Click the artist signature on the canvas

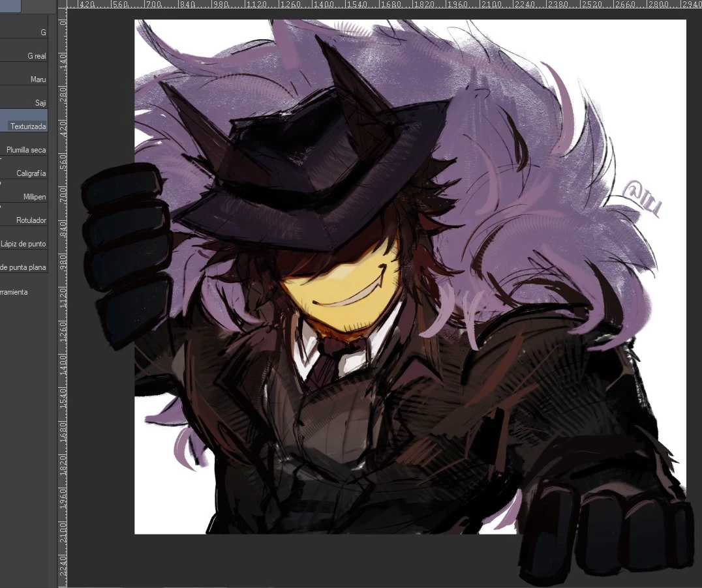pyautogui.click(x=641, y=196)
